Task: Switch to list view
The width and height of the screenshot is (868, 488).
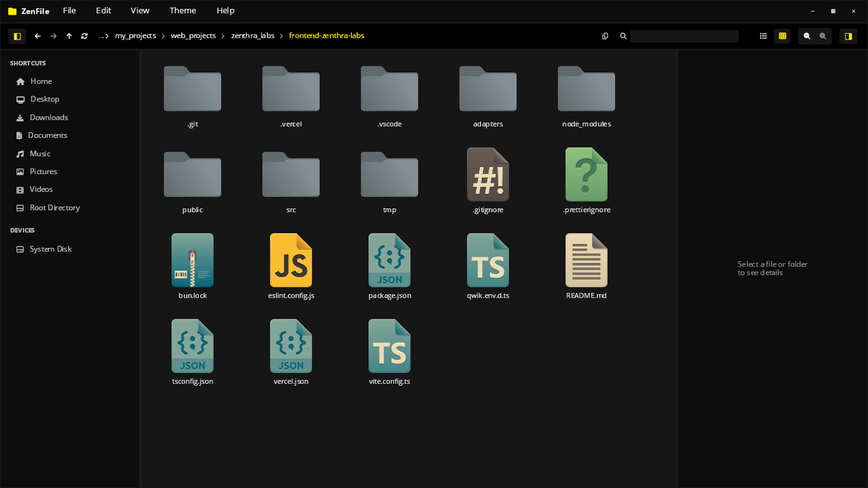Action: [x=763, y=36]
